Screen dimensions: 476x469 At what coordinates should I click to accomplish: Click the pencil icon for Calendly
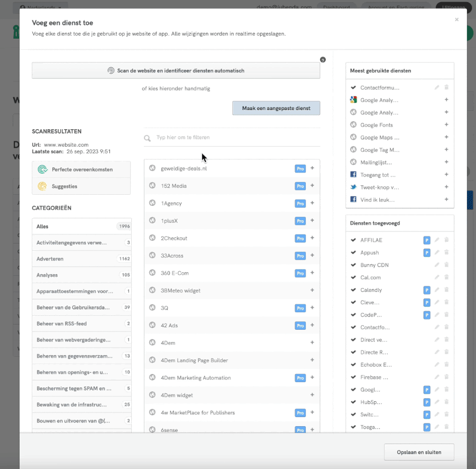(x=437, y=290)
